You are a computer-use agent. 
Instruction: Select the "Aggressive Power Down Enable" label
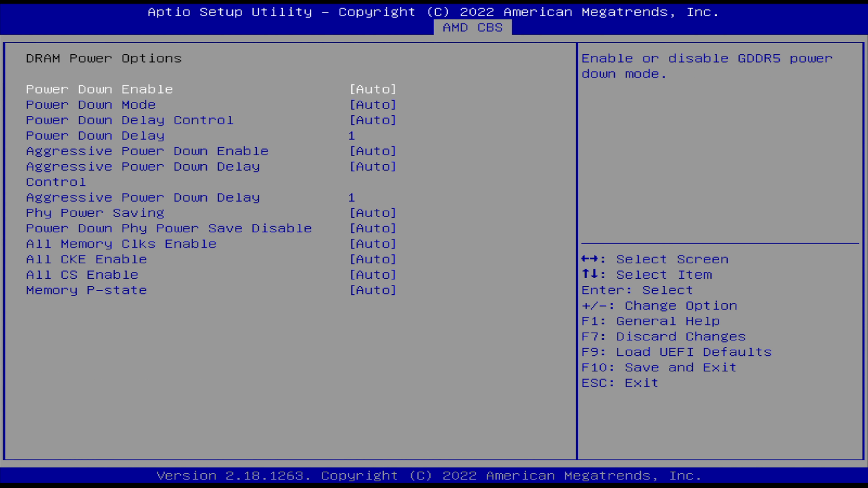[x=147, y=152]
